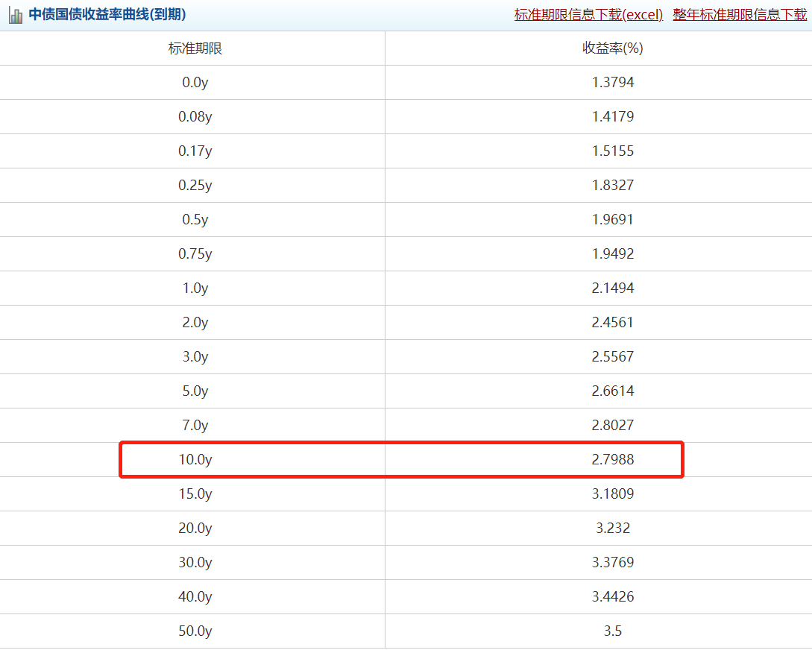Open the 整年标准期限信息下载 link
The width and height of the screenshot is (812, 653).
(x=740, y=15)
